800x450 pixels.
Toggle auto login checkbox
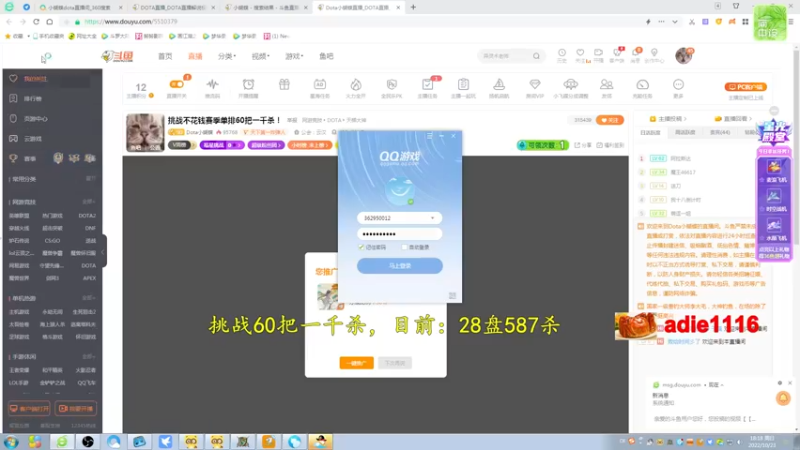pyautogui.click(x=404, y=247)
